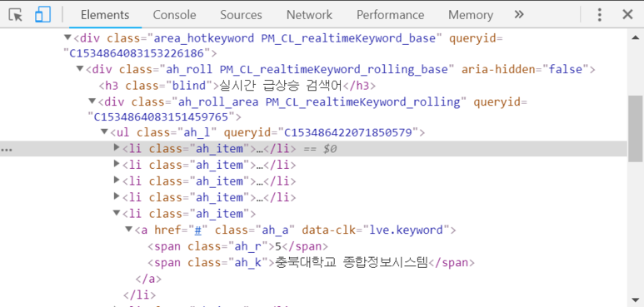Switch to the Console tab

[x=174, y=15]
